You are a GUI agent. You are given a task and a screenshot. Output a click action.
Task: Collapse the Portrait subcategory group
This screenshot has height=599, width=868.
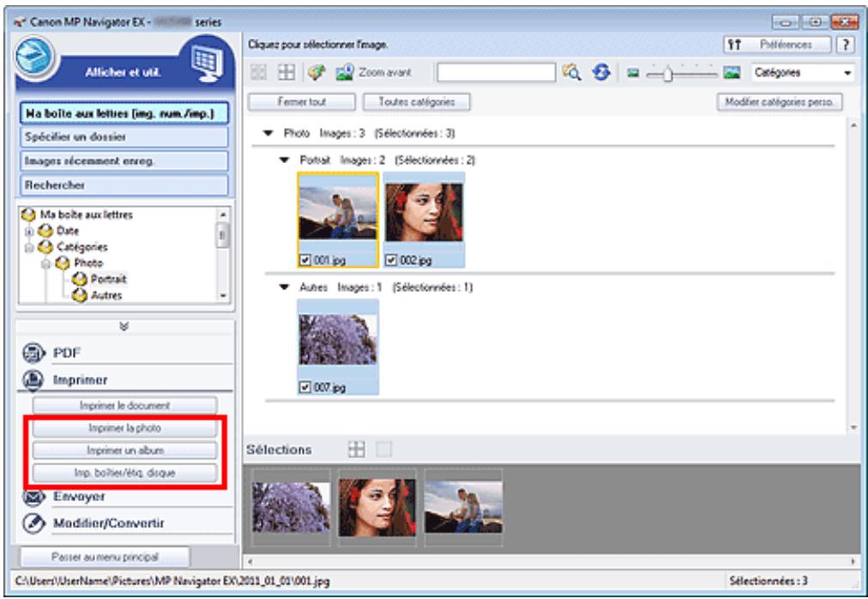tap(285, 160)
